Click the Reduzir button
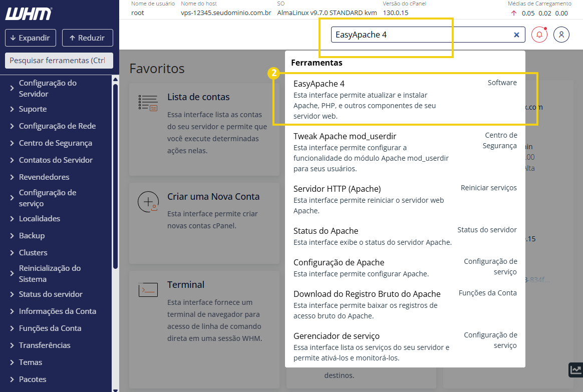This screenshot has width=583, height=392. point(87,38)
